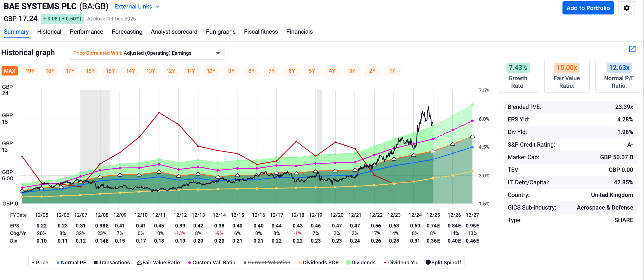The height and width of the screenshot is (280, 644).
Task: Open the Financials tab
Action: pyautogui.click(x=299, y=32)
